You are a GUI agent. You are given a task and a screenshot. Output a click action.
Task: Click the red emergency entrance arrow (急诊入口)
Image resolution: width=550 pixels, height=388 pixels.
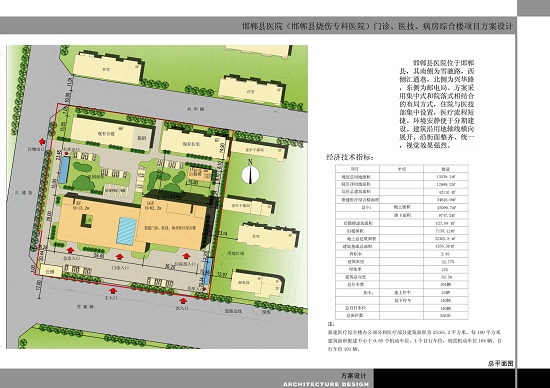point(70,250)
